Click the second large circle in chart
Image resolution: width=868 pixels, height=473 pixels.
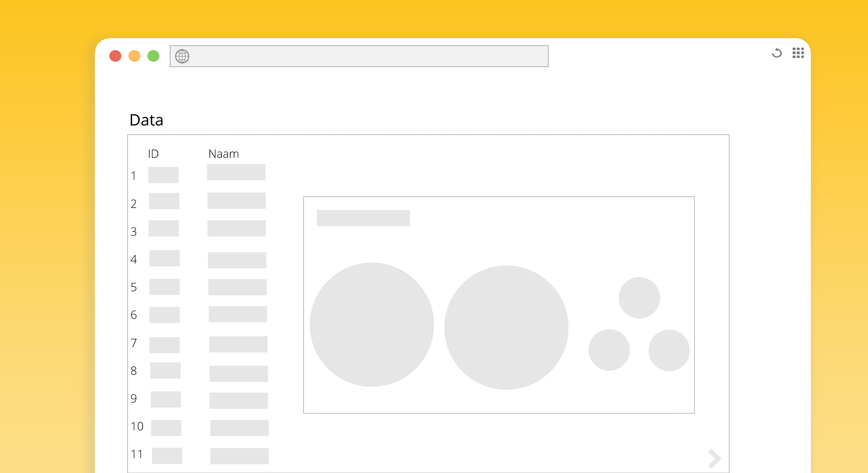pos(506,328)
